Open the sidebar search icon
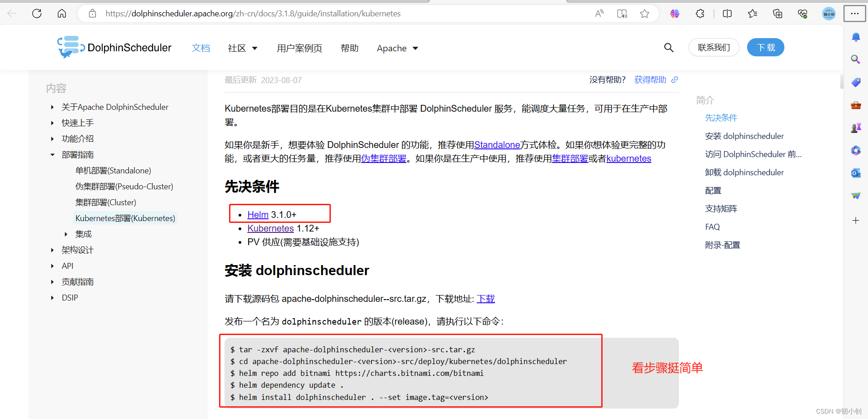This screenshot has width=868, height=419. tap(856, 59)
